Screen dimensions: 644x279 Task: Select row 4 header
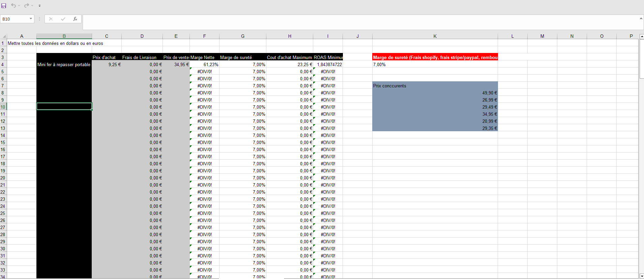click(3, 64)
